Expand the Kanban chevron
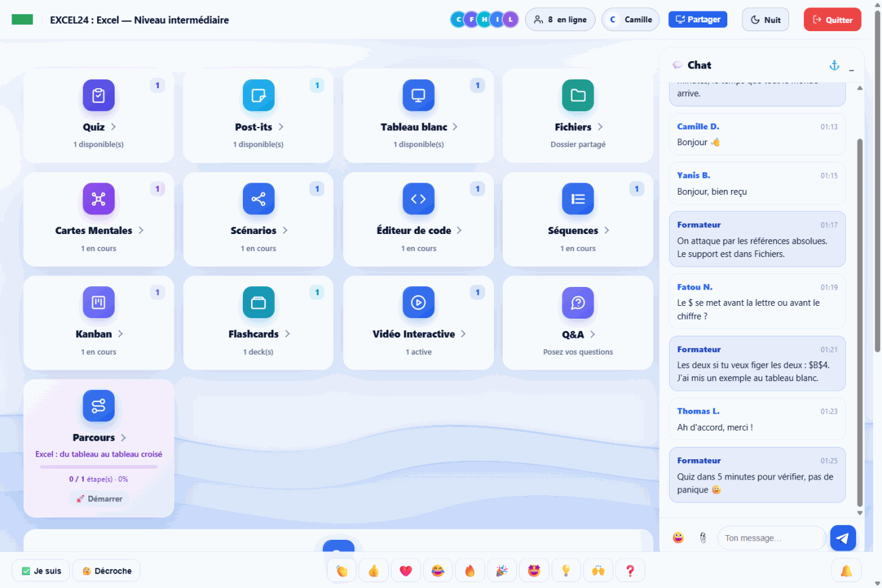 tap(120, 334)
